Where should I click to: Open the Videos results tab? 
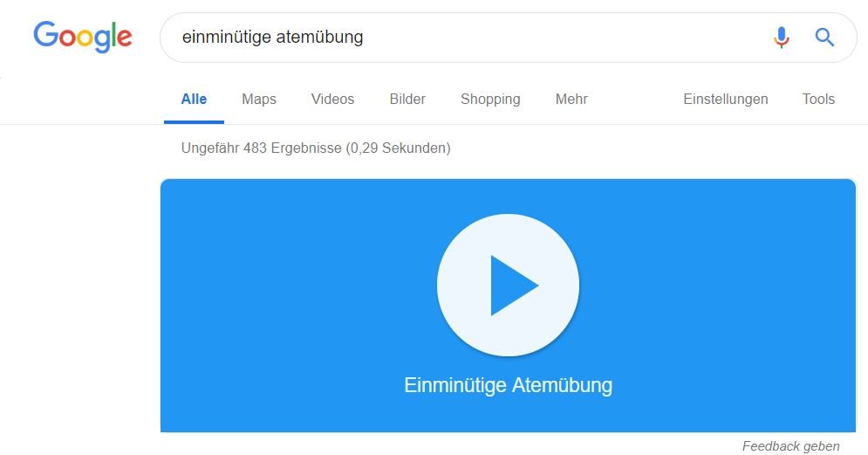[332, 100]
